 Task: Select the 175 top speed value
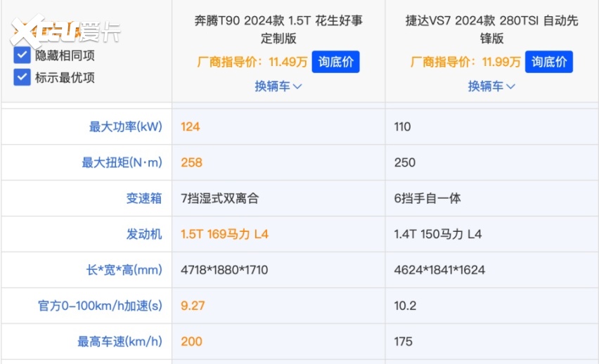(404, 341)
